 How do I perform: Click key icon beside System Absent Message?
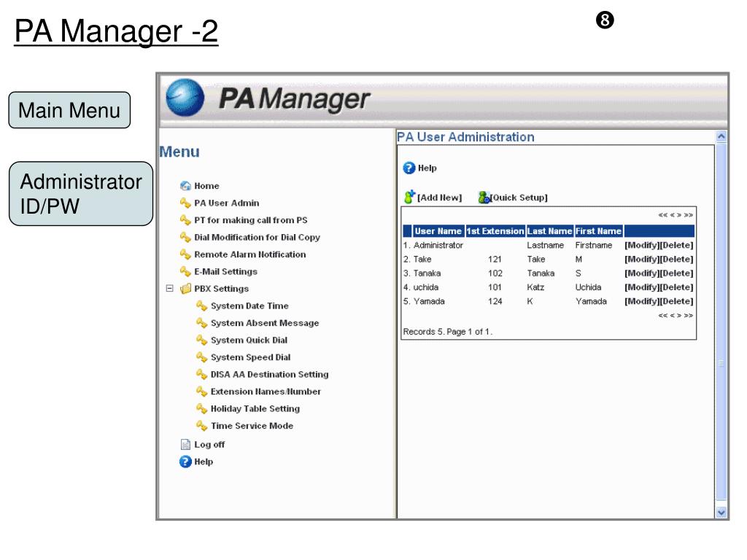click(x=202, y=323)
